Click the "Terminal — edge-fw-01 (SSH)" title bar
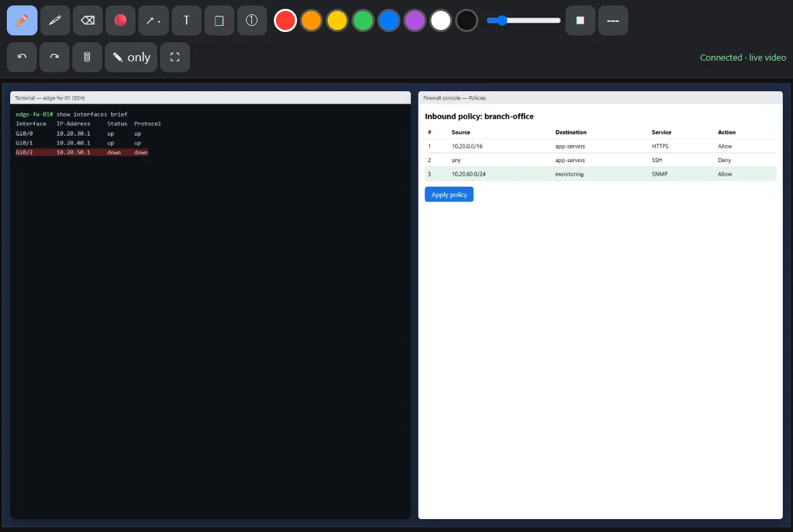793x532 pixels. (211, 98)
